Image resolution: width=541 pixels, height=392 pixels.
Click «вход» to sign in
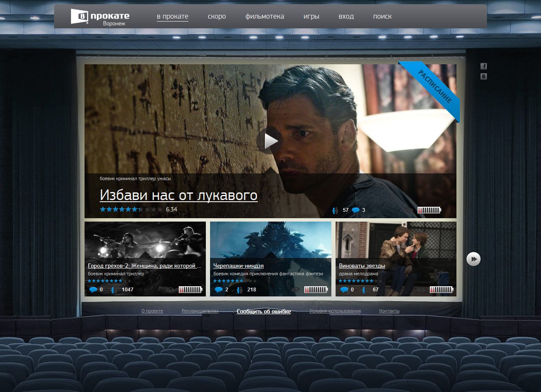pos(346,16)
